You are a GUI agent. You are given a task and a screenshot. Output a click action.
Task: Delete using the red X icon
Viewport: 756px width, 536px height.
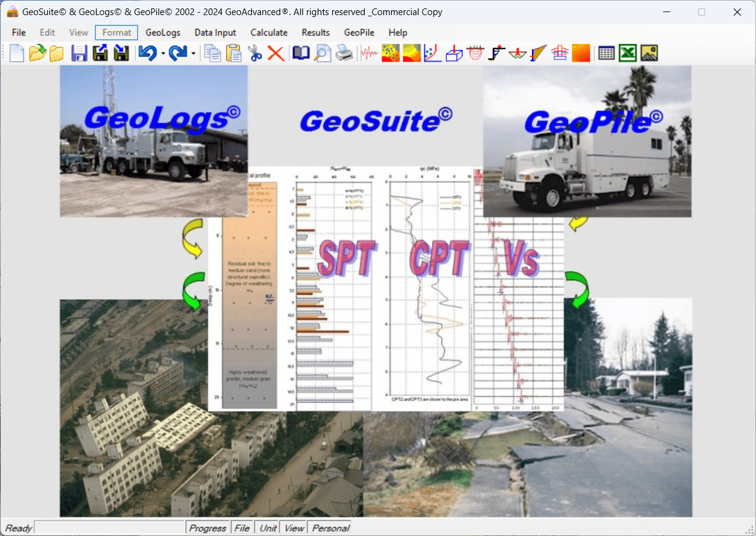(x=276, y=53)
